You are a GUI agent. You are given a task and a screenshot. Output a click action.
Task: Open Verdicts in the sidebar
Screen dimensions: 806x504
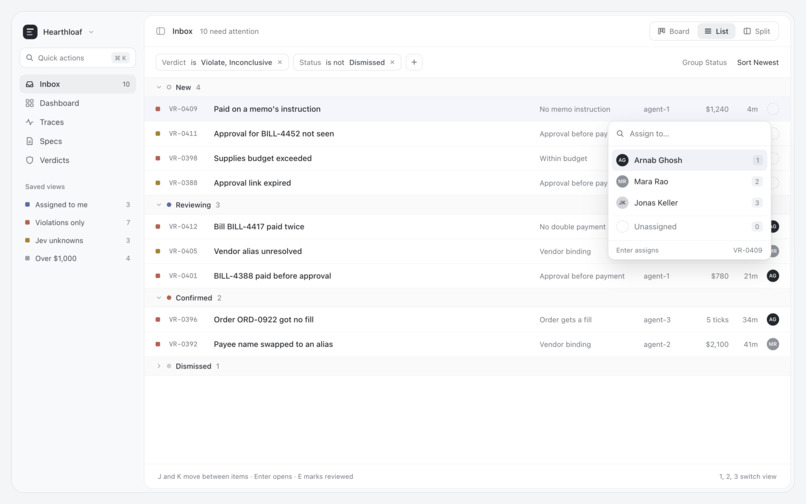click(x=78, y=160)
